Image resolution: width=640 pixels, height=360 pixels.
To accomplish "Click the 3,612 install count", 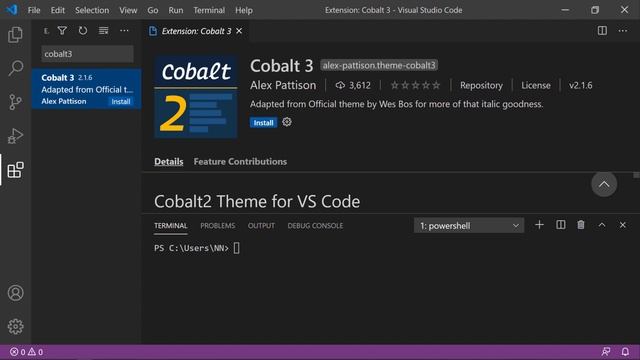I will tap(353, 85).
